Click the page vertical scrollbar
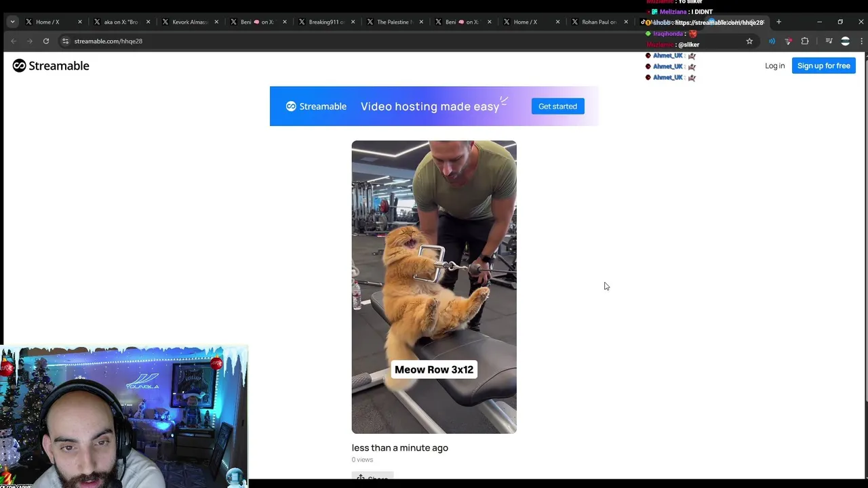This screenshot has height=488, width=868. point(865,230)
